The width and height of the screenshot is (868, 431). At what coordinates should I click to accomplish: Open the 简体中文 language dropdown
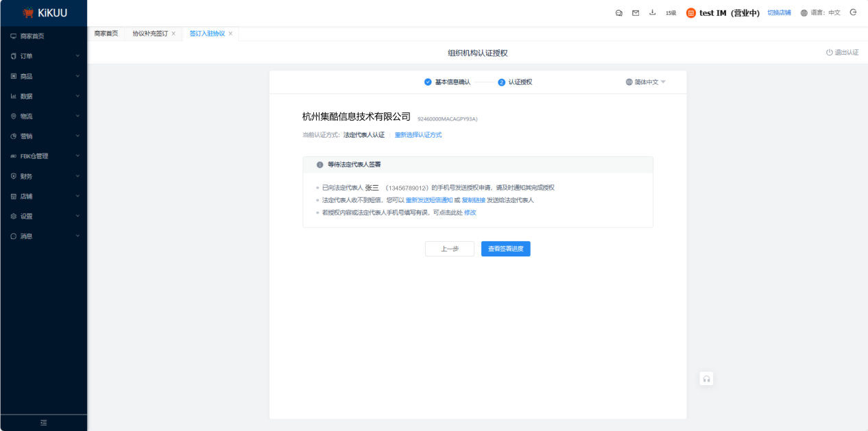point(646,82)
